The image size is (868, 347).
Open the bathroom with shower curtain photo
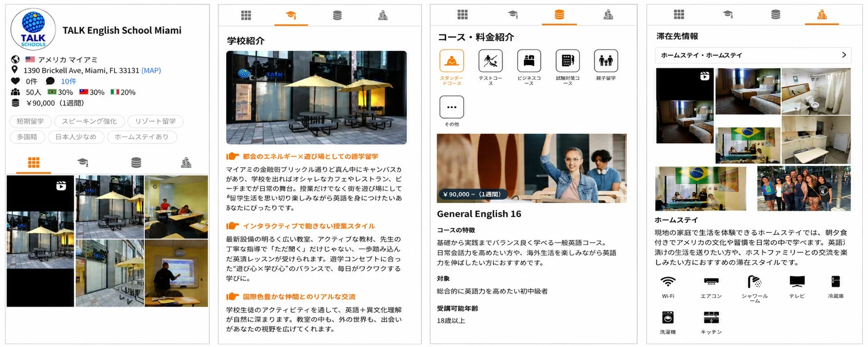click(x=816, y=91)
